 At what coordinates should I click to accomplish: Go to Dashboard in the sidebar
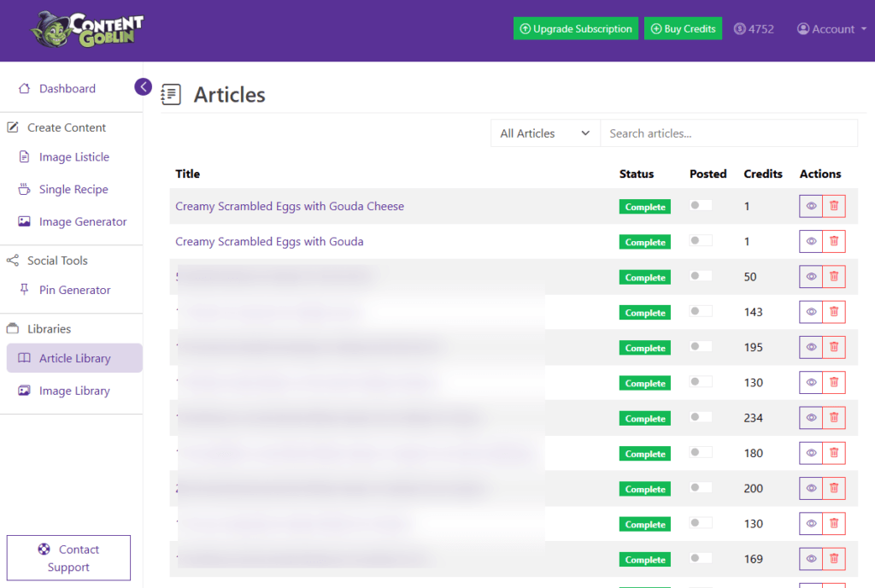click(x=67, y=88)
